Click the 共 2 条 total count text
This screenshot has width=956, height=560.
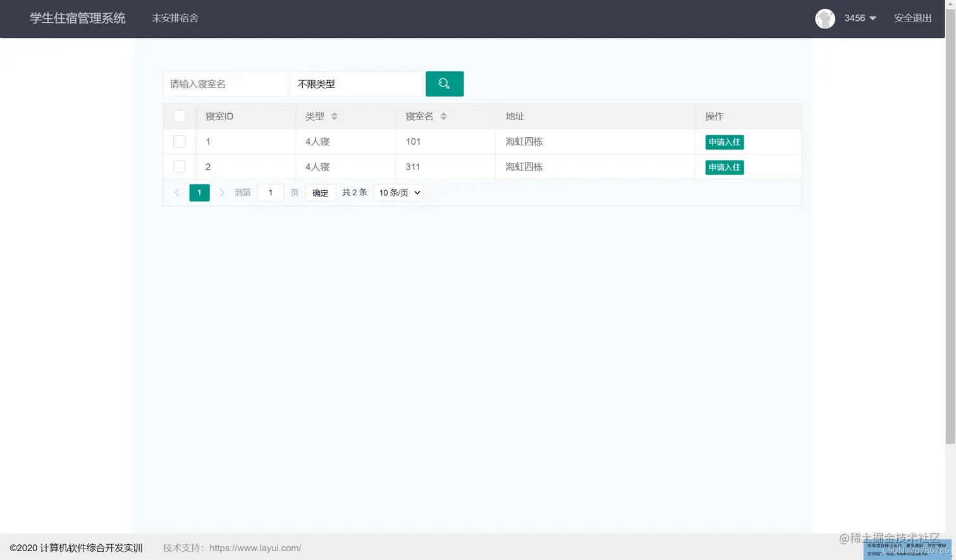tap(355, 192)
